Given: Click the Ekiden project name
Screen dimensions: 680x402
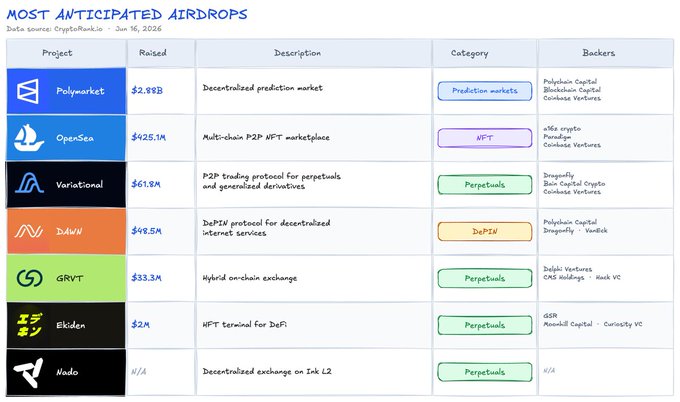Looking at the screenshot, I should point(71,325).
